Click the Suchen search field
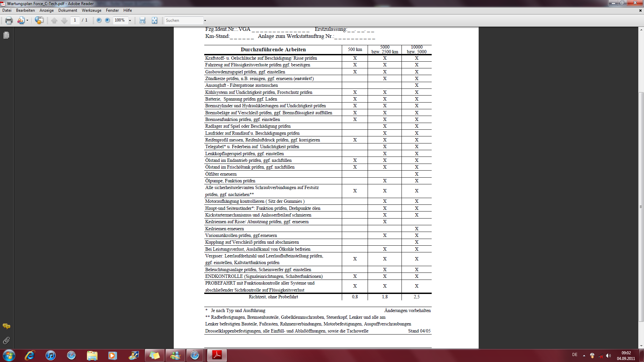This screenshot has height=362, width=644. [184, 20]
